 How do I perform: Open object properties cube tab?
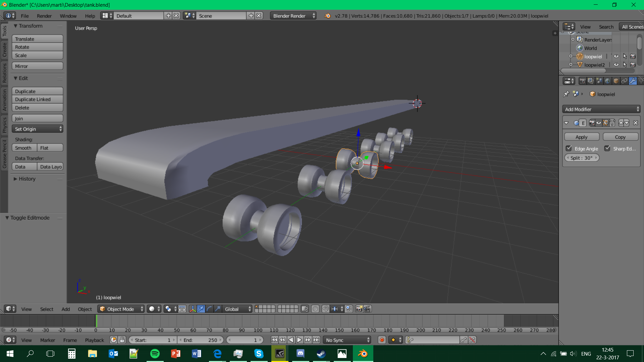[616, 81]
